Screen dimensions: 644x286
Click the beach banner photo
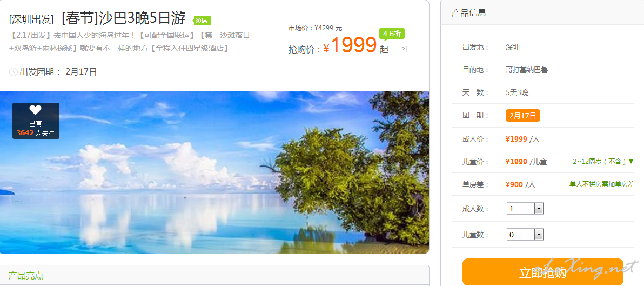pos(214,172)
